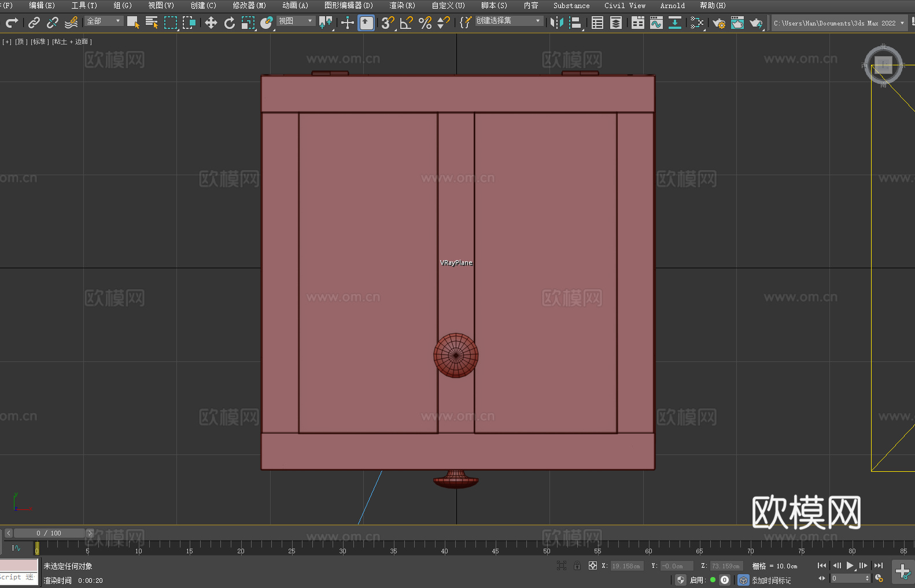Click time slider next frame arrow
This screenshot has width=915, height=588.
90,533
